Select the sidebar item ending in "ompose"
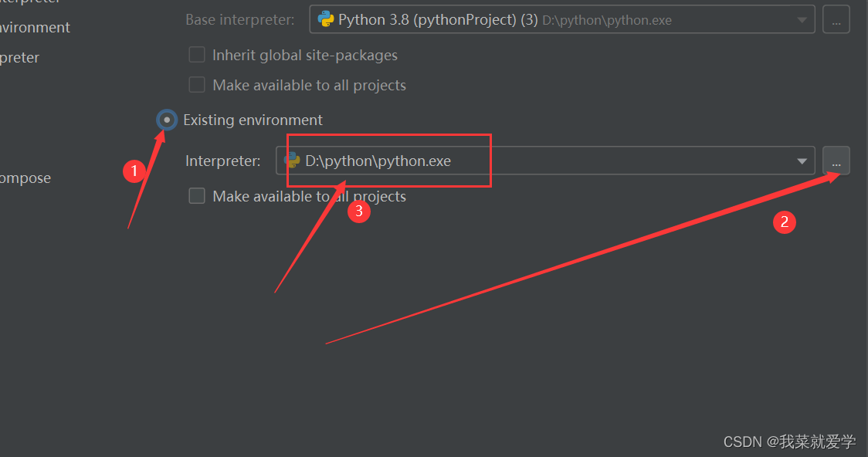 click(25, 178)
